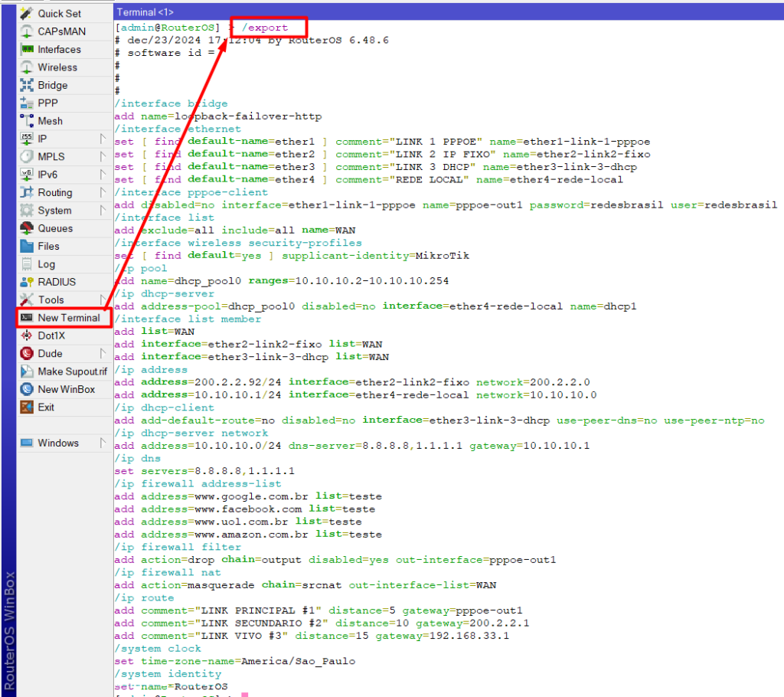Click the Wireless antenna icon
The height and width of the screenshot is (697, 784).
pos(27,67)
